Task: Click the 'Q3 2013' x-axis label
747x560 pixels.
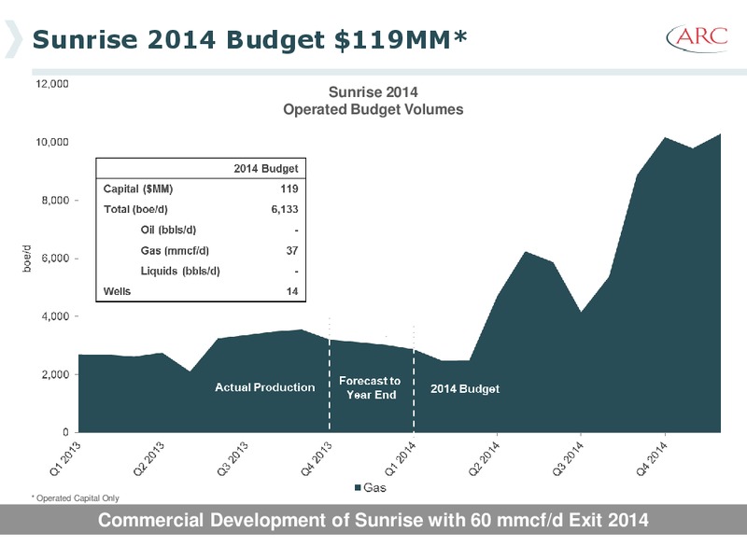Action: coord(233,458)
